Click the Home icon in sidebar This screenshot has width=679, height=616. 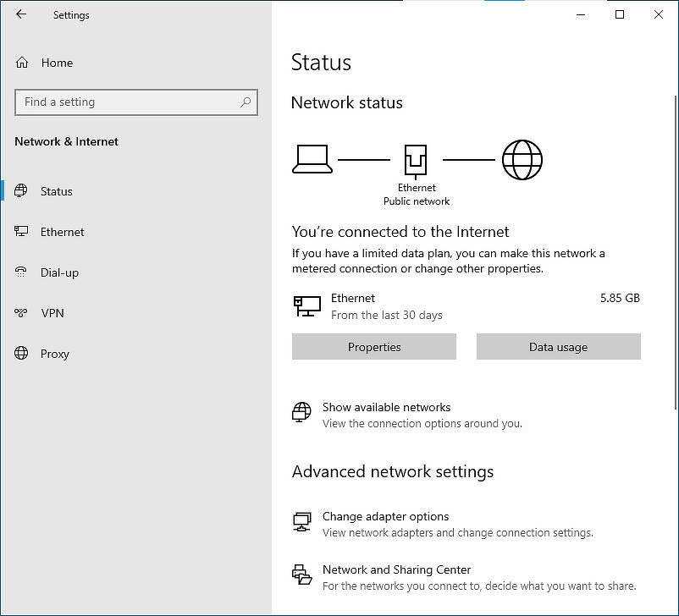click(x=22, y=63)
